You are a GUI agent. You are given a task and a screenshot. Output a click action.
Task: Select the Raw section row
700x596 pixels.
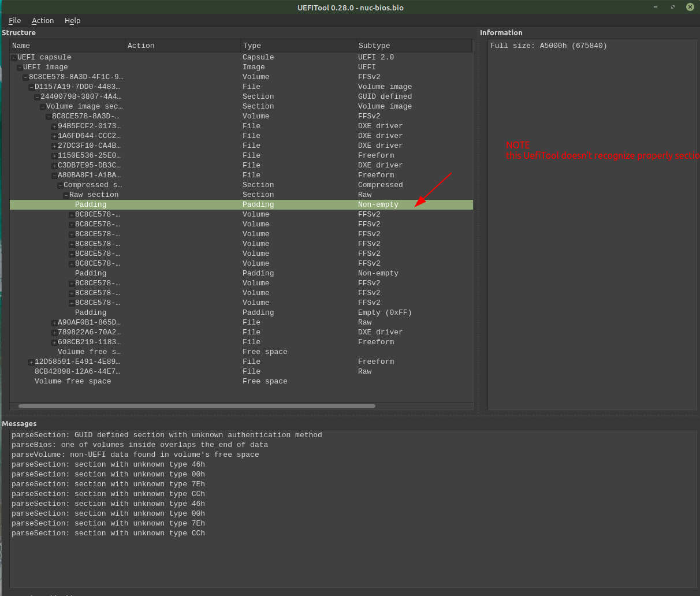pos(241,195)
